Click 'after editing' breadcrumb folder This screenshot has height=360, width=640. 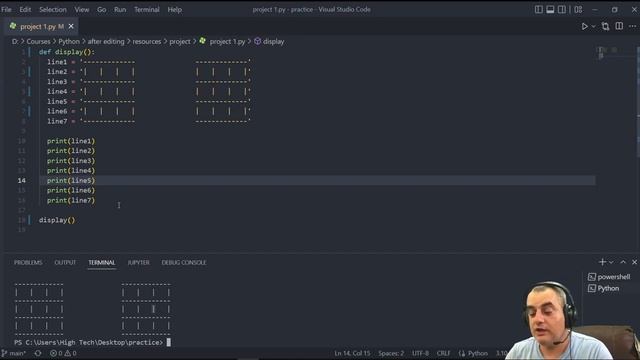point(106,41)
